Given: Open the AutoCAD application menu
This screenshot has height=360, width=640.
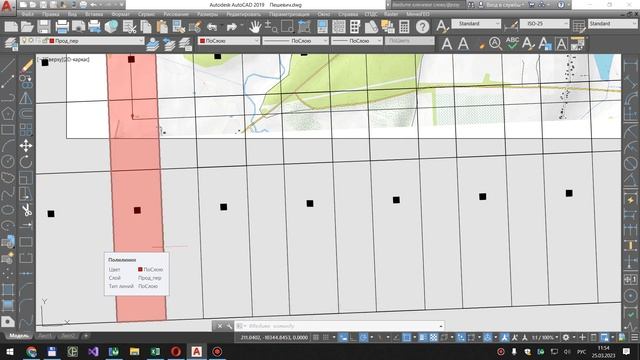Looking at the screenshot, I should (x=7, y=6).
